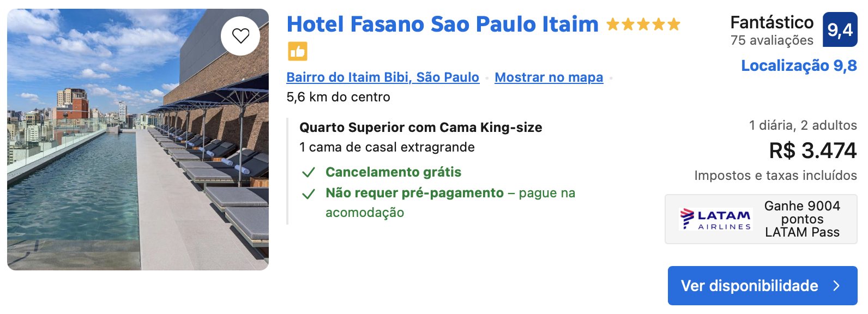Click the R$ 3.474 price

812,150
